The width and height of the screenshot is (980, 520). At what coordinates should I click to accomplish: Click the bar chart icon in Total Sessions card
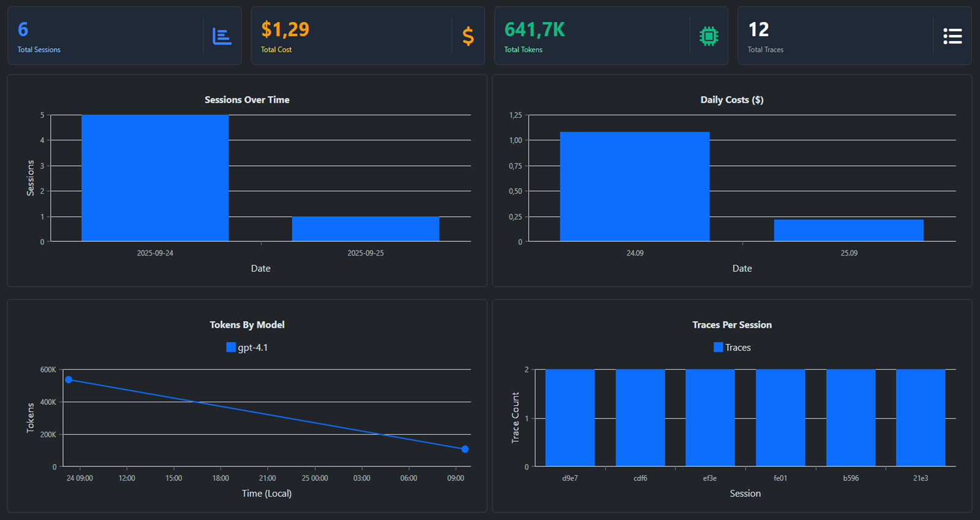click(222, 37)
